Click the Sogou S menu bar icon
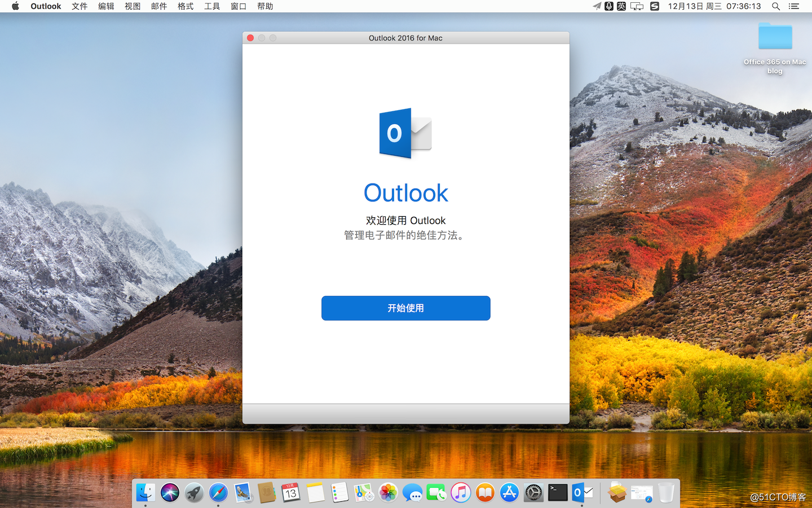The width and height of the screenshot is (812, 508). [x=655, y=6]
